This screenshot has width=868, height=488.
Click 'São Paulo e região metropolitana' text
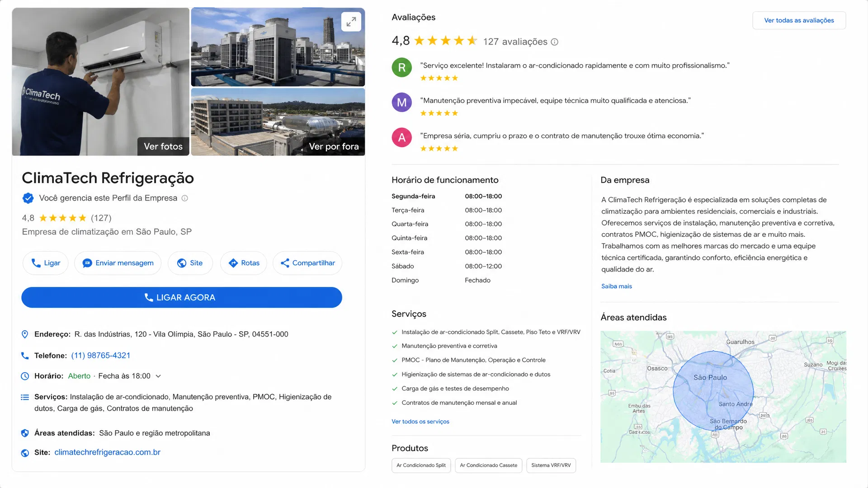click(155, 433)
